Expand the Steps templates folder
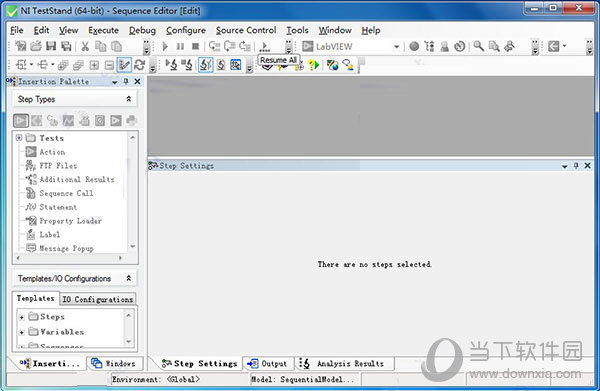600x391 pixels. [x=22, y=317]
